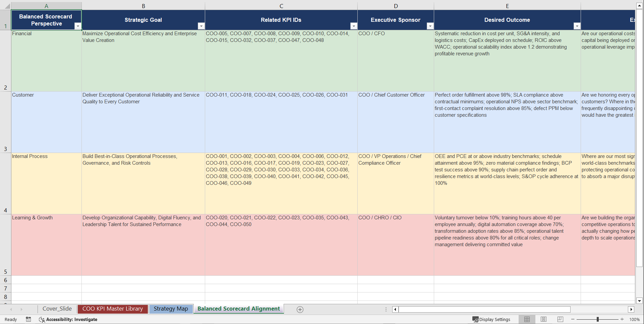Click the zoom slider handle
Viewport: 644px width, 324px height.
[598, 319]
